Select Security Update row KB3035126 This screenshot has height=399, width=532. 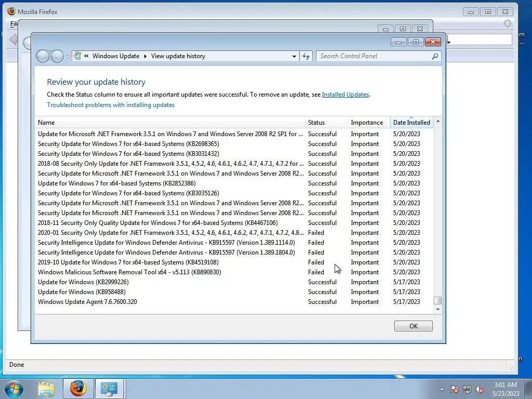point(234,193)
